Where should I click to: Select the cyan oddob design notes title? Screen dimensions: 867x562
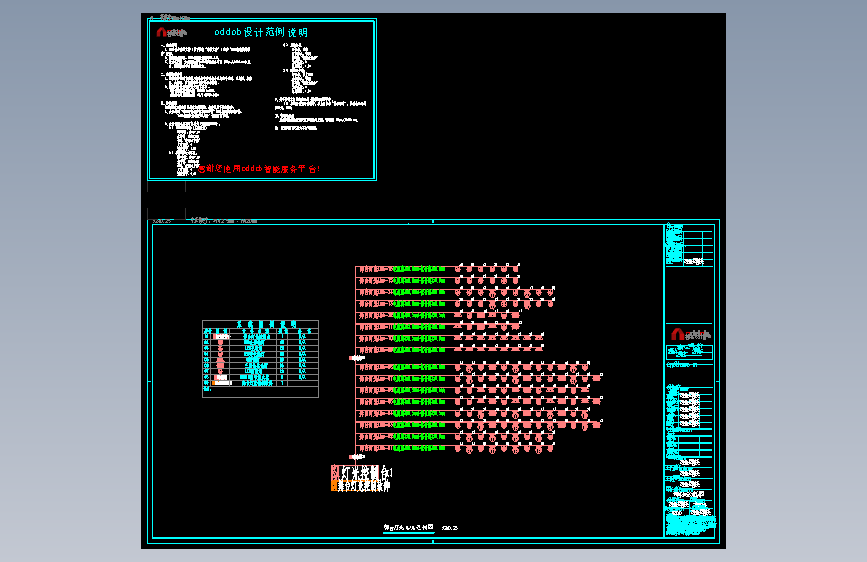tap(261, 32)
